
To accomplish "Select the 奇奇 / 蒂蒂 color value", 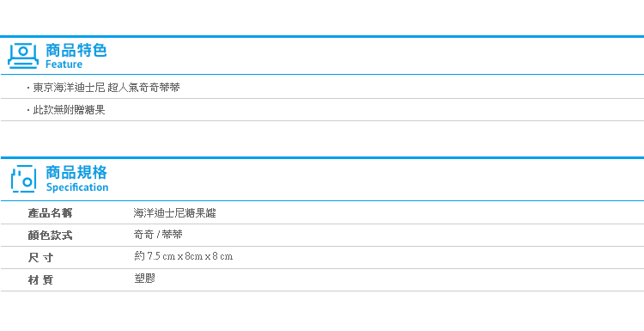I will pyautogui.click(x=158, y=235).
